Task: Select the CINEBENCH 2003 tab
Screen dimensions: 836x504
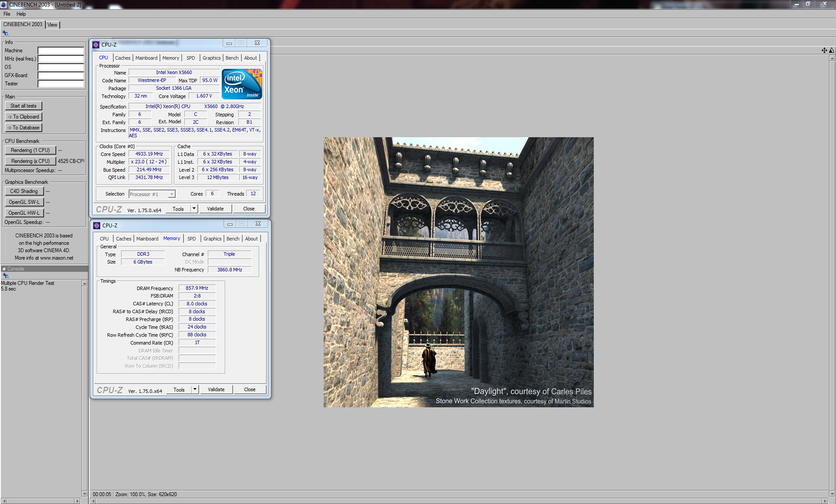Action: click(x=23, y=24)
